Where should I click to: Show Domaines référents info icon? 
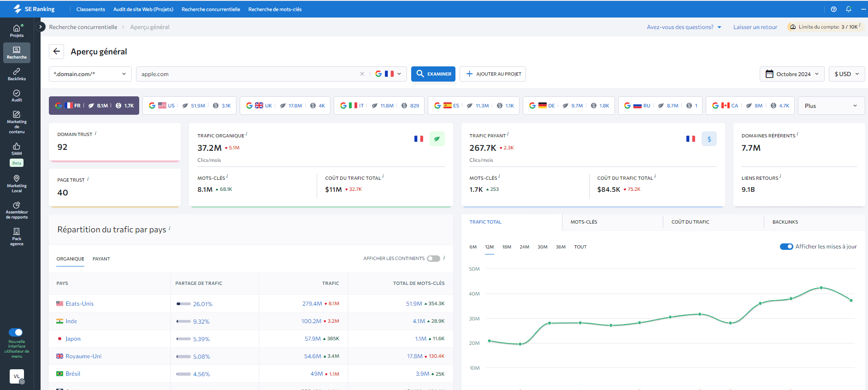(x=797, y=134)
